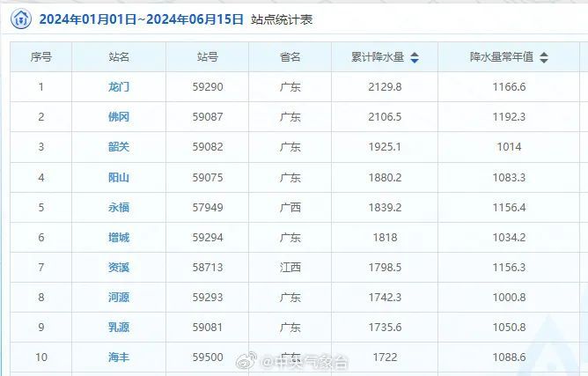The height and width of the screenshot is (376, 588).
Task: Open the 海丰 station link
Action: pyautogui.click(x=119, y=358)
